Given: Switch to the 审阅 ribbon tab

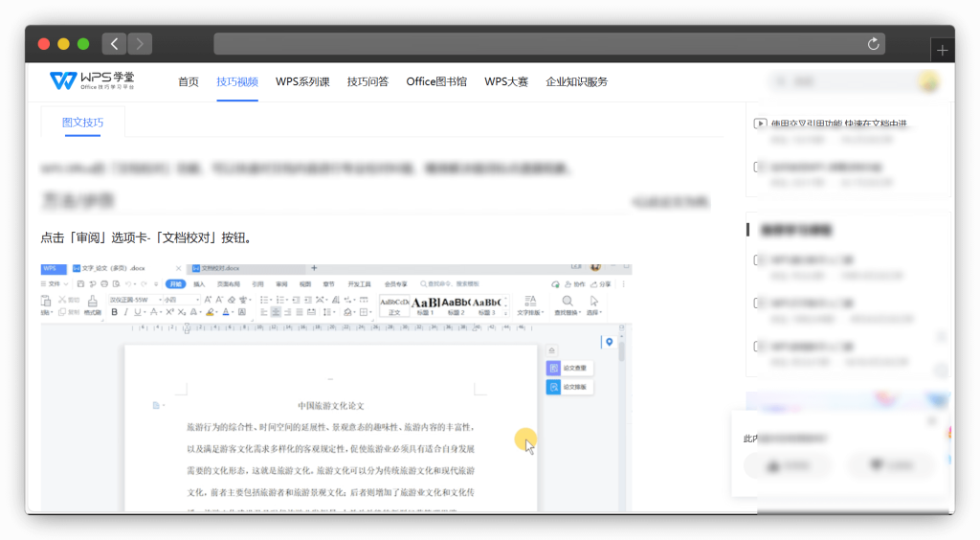Looking at the screenshot, I should tap(282, 283).
